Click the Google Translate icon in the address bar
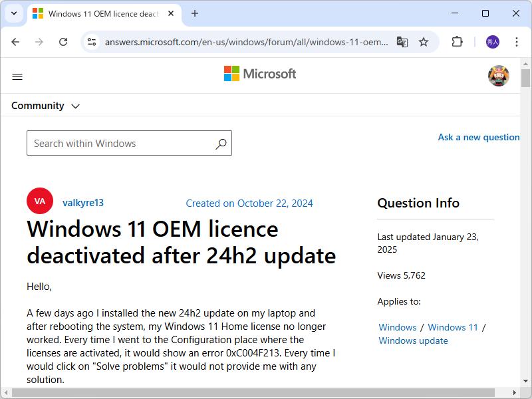The height and width of the screenshot is (399, 532). pos(402,41)
